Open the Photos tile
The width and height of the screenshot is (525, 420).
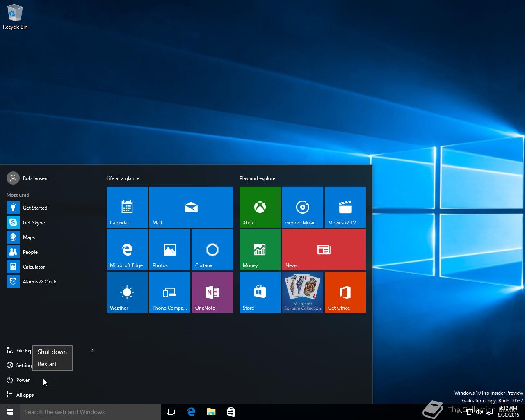(x=170, y=250)
